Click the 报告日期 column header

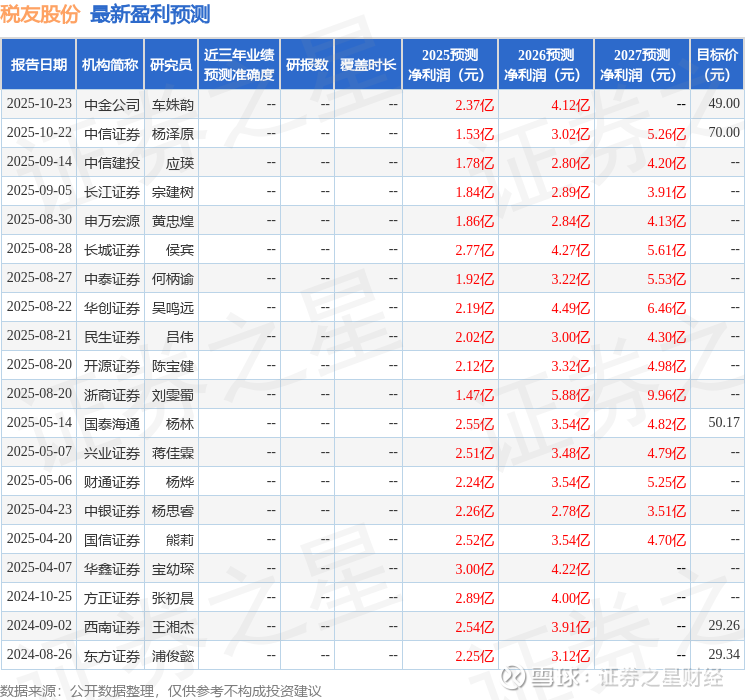pyautogui.click(x=38, y=65)
